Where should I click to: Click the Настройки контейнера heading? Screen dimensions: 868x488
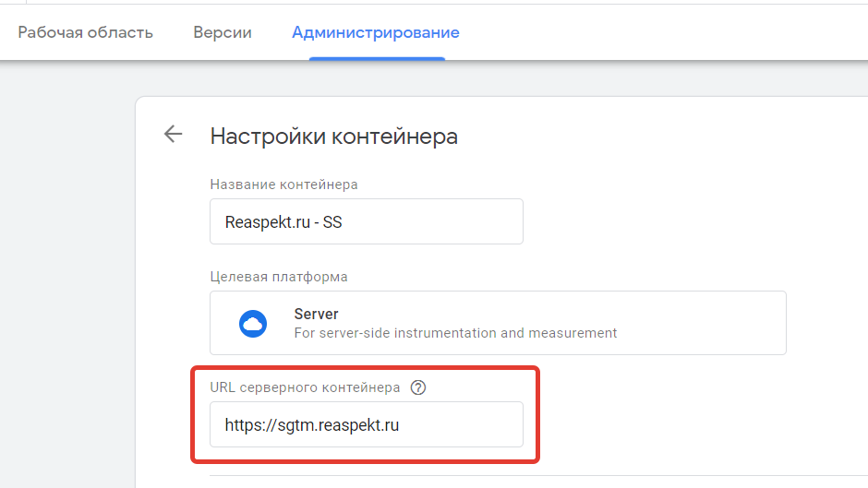coord(334,137)
